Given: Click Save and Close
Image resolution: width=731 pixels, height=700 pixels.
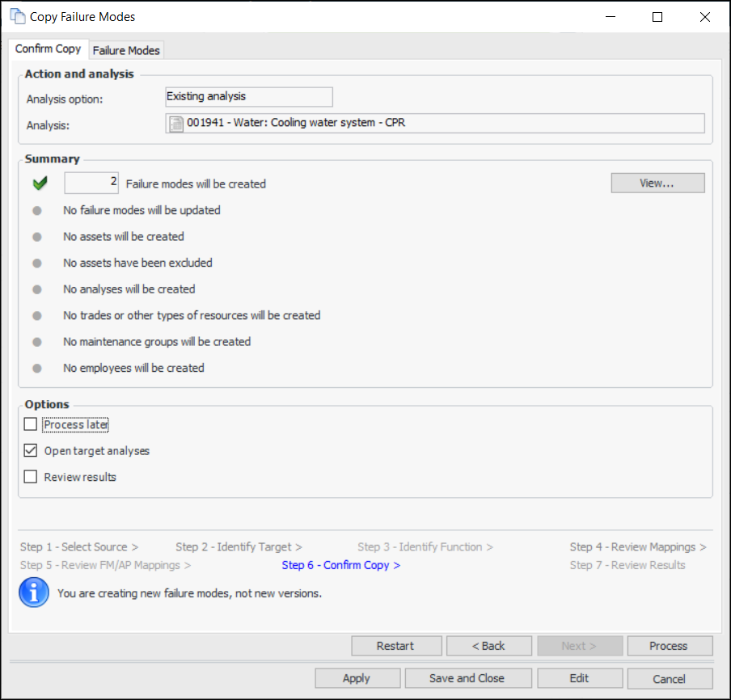Looking at the screenshot, I should (x=468, y=678).
